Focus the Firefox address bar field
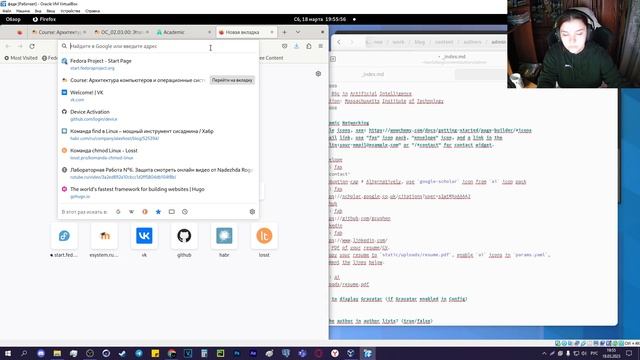The width and height of the screenshot is (640, 360). click(x=159, y=46)
